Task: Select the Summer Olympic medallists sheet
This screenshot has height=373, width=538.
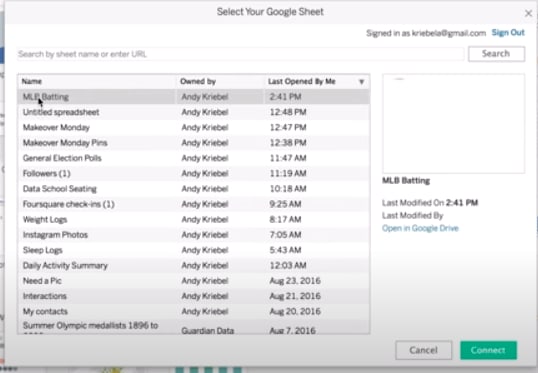Action: [194, 327]
